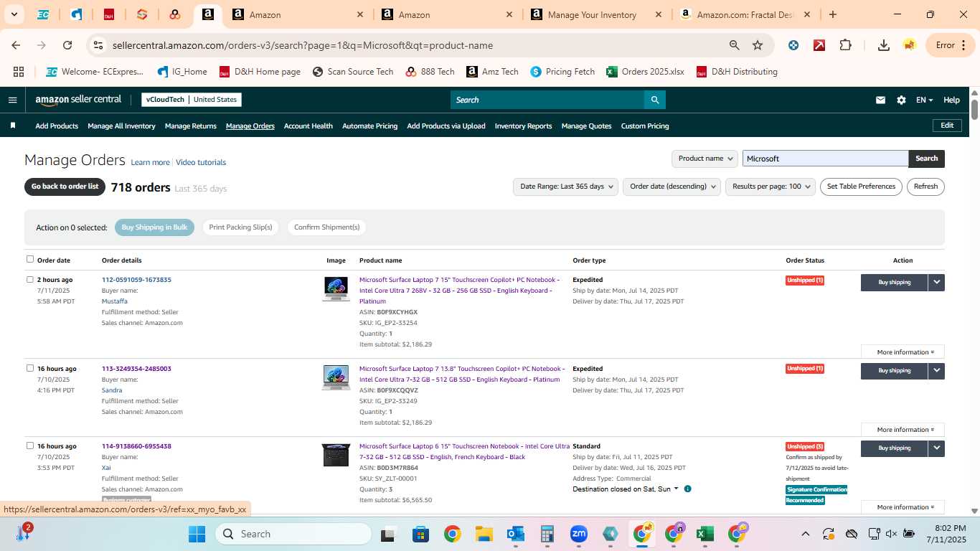Expand the Buy shipping arrow for Xai's order
This screenshot has width=980, height=551.
(x=936, y=448)
